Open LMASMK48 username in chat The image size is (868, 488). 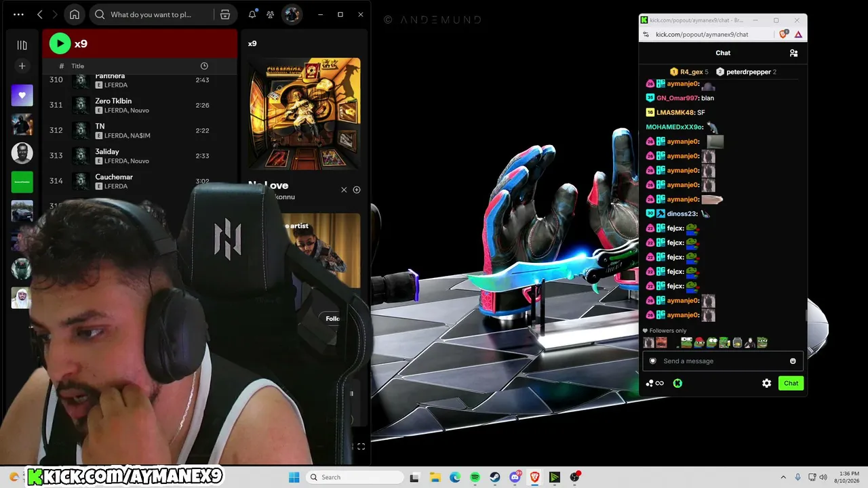tap(675, 113)
